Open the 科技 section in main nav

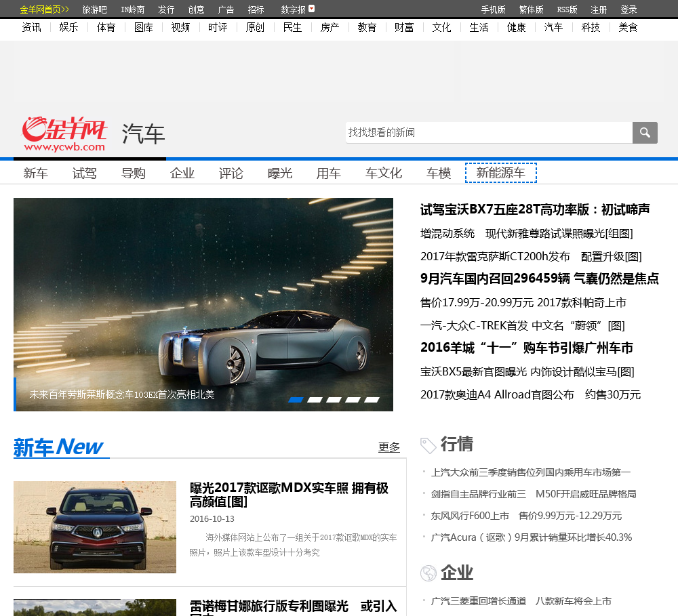(x=591, y=27)
